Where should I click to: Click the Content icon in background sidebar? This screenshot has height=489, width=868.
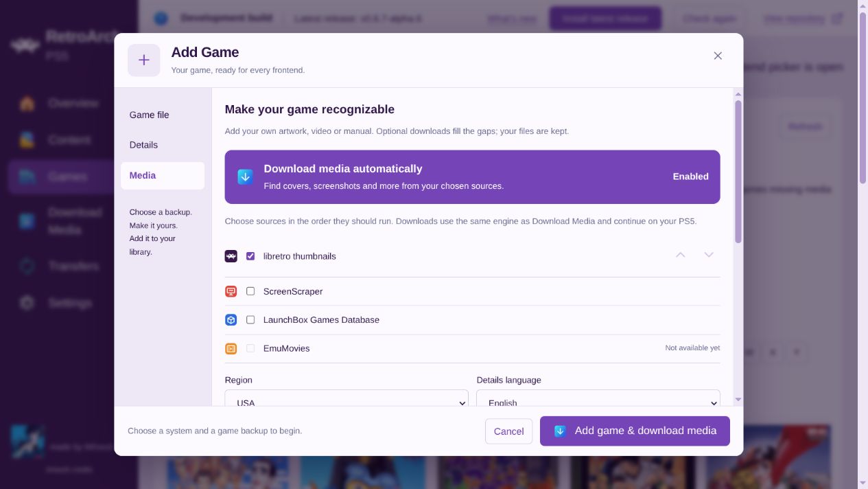(x=27, y=140)
